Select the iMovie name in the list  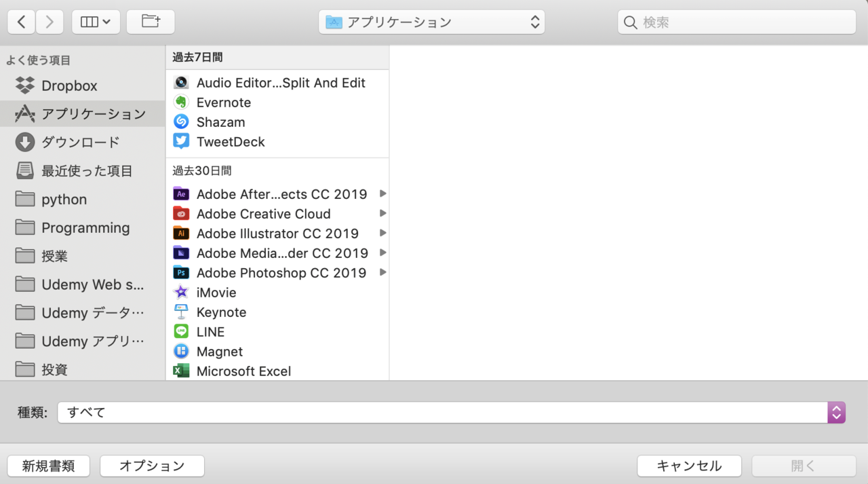point(216,293)
